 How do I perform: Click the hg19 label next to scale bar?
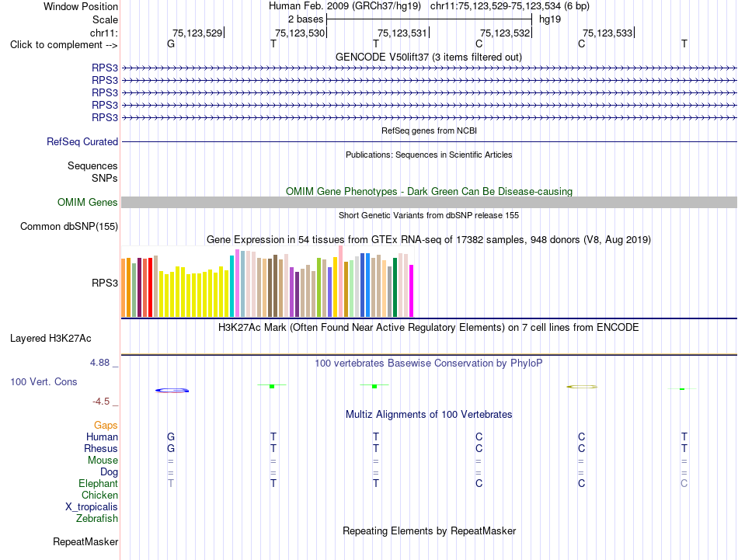(x=550, y=19)
